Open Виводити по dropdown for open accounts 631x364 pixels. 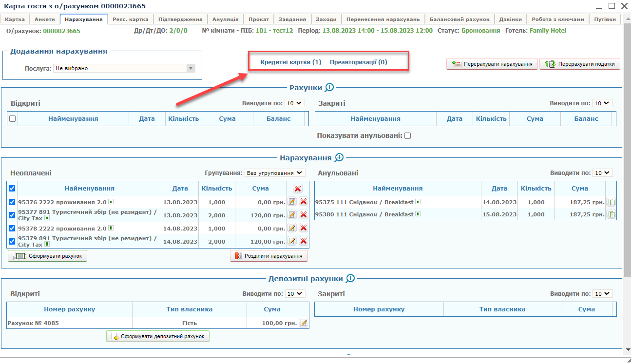pyautogui.click(x=294, y=103)
